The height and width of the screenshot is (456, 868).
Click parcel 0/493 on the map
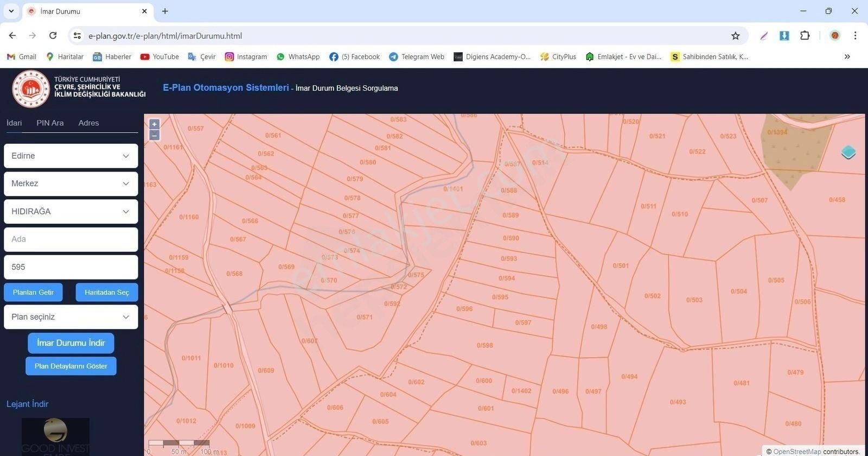click(x=678, y=402)
